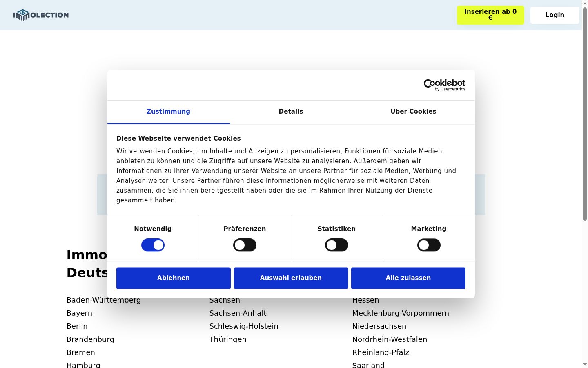588x368 pixels.
Task: Follow the Sachsen-Anhalt link
Action: (238, 313)
